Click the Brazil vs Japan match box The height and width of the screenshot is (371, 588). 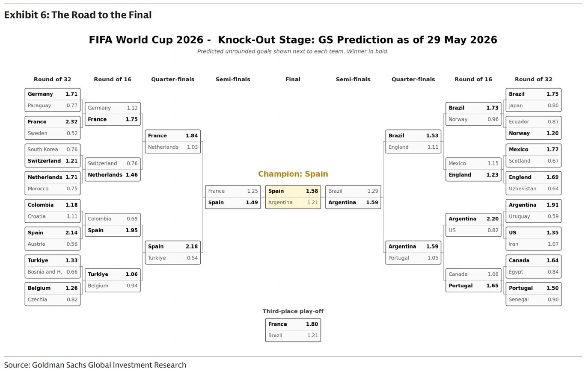pyautogui.click(x=533, y=100)
